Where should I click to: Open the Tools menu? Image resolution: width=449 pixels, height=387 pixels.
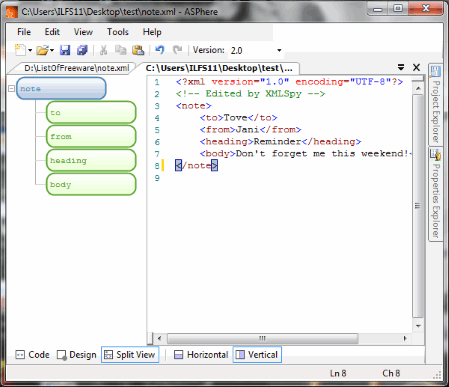click(x=118, y=32)
